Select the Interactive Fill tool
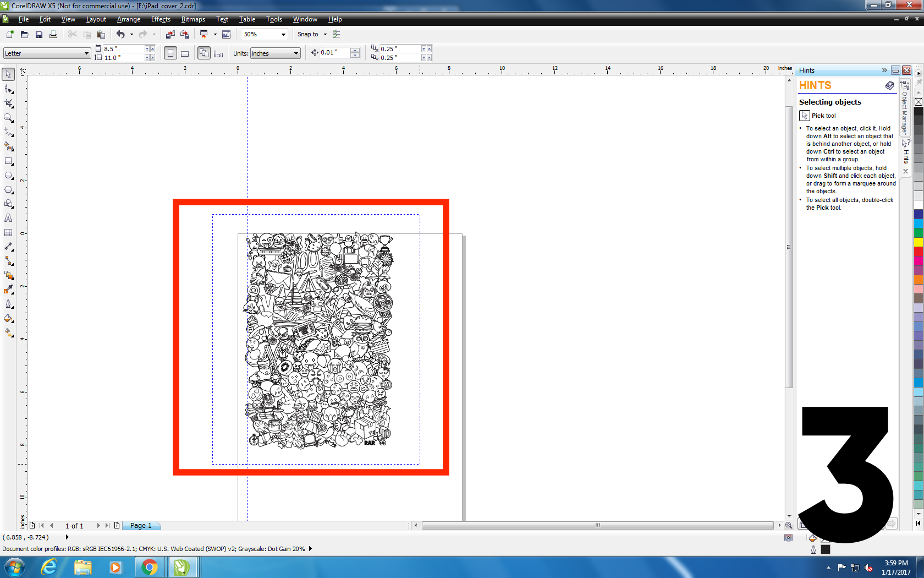This screenshot has height=578, width=924. [8, 333]
